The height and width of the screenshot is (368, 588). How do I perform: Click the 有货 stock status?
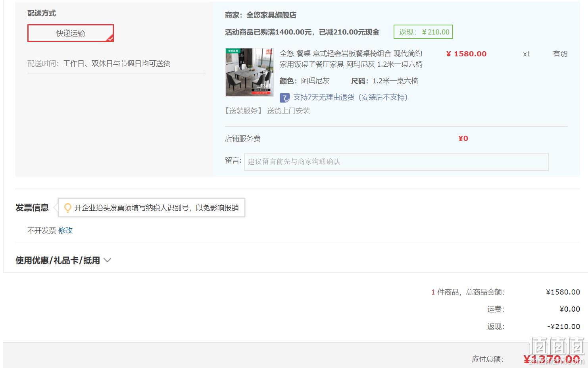click(x=560, y=54)
